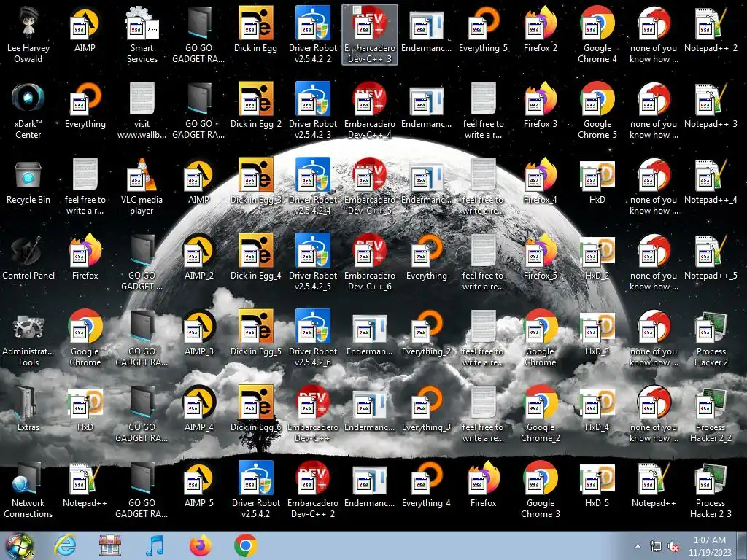The width and height of the screenshot is (747, 560).
Task: Select the HxD_3 shortcut
Action: 597,333
